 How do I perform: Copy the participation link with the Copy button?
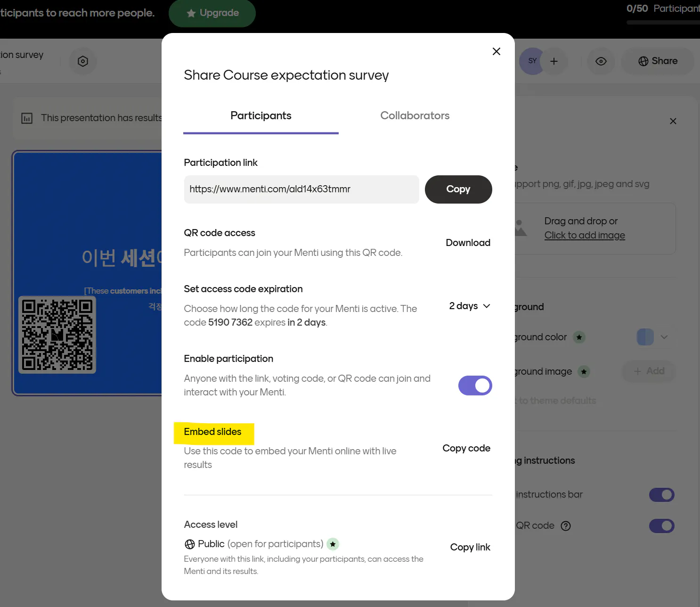click(458, 189)
